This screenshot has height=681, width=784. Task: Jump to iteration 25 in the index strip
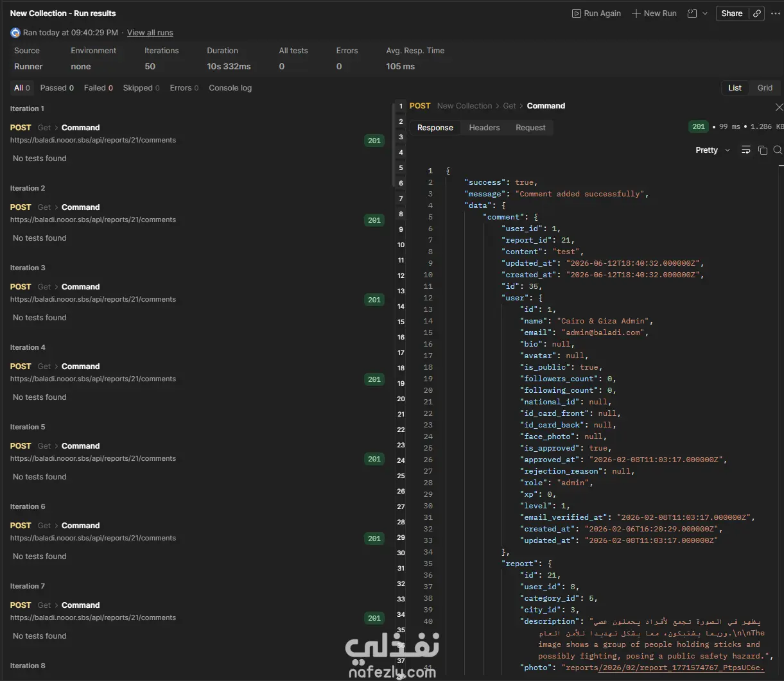tap(401, 476)
